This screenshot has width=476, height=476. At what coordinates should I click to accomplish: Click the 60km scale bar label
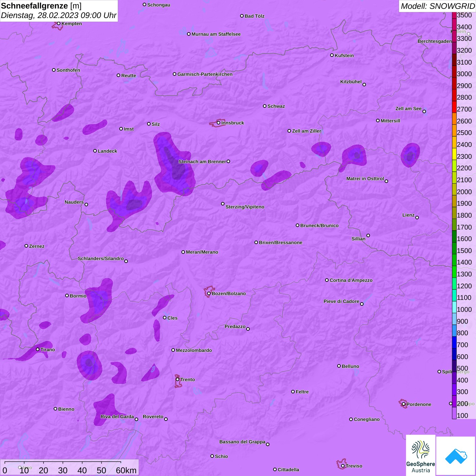point(126,470)
